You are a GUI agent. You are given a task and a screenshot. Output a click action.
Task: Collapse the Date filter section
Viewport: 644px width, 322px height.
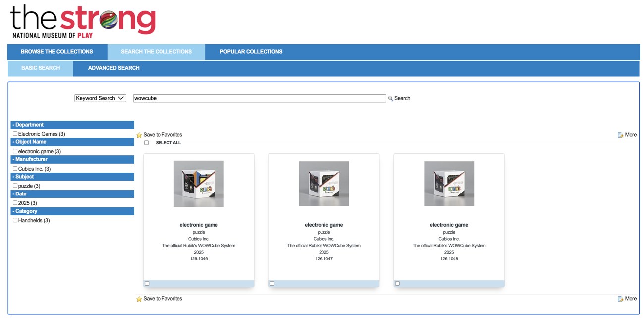[72, 194]
